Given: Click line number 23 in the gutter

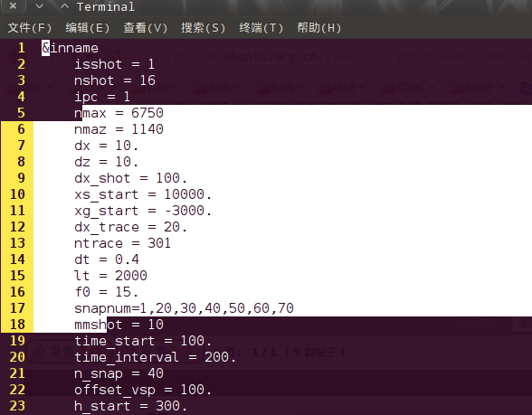Looking at the screenshot, I should point(17,406).
